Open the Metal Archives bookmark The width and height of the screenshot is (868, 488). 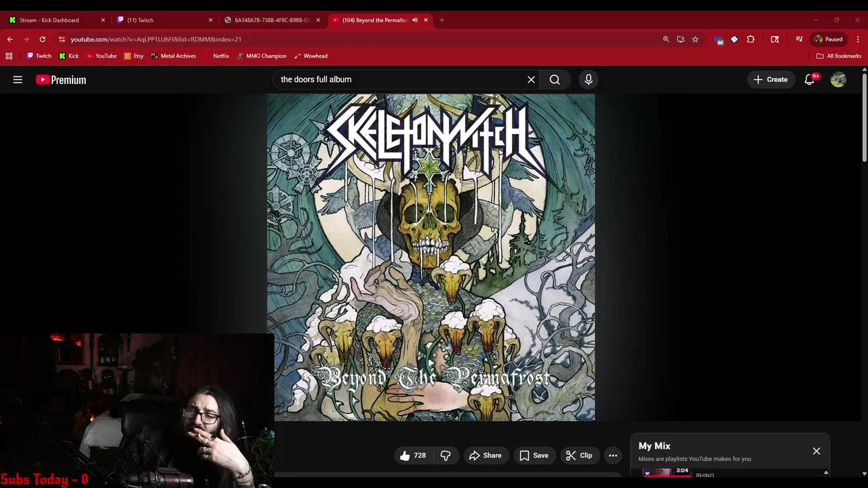coord(174,56)
